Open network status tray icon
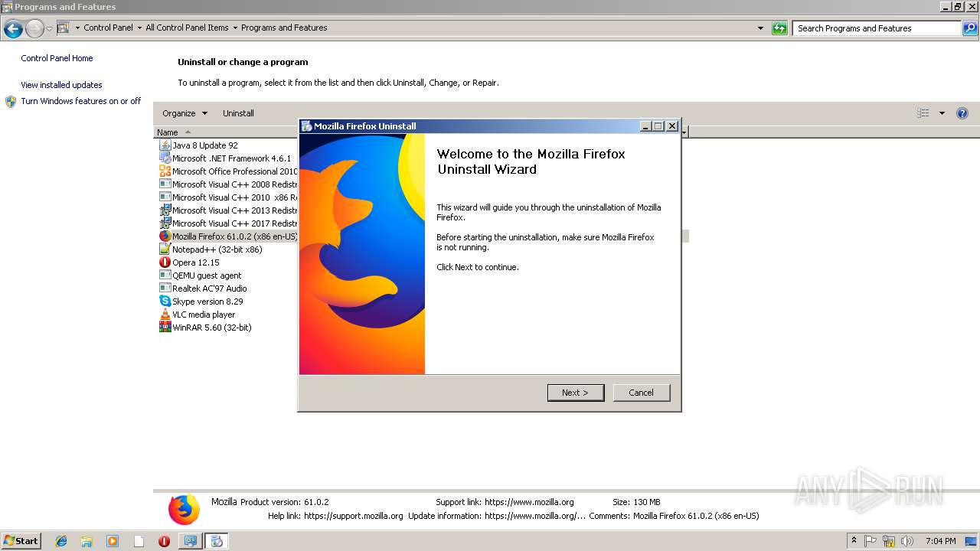980x551 pixels. [889, 541]
